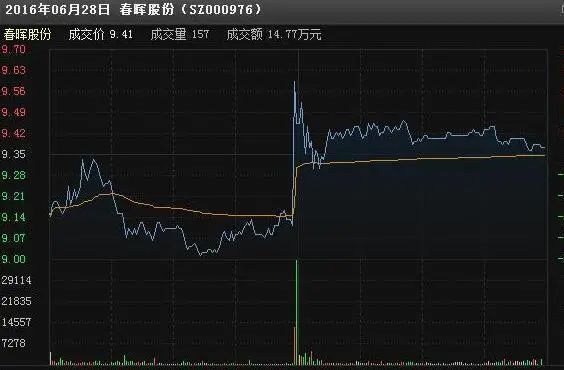Click the 成交价 9.41 price readout

pyautogui.click(x=101, y=35)
